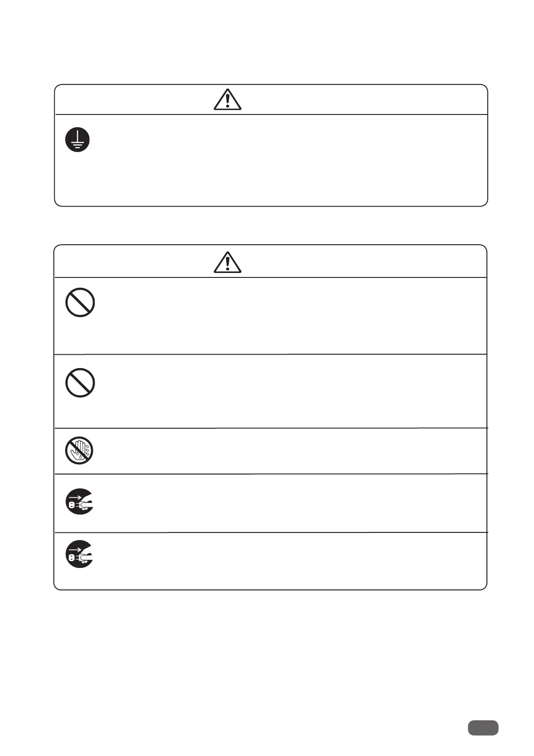
Task: Click the lower unplug power cord icon
Action: [x=79, y=554]
